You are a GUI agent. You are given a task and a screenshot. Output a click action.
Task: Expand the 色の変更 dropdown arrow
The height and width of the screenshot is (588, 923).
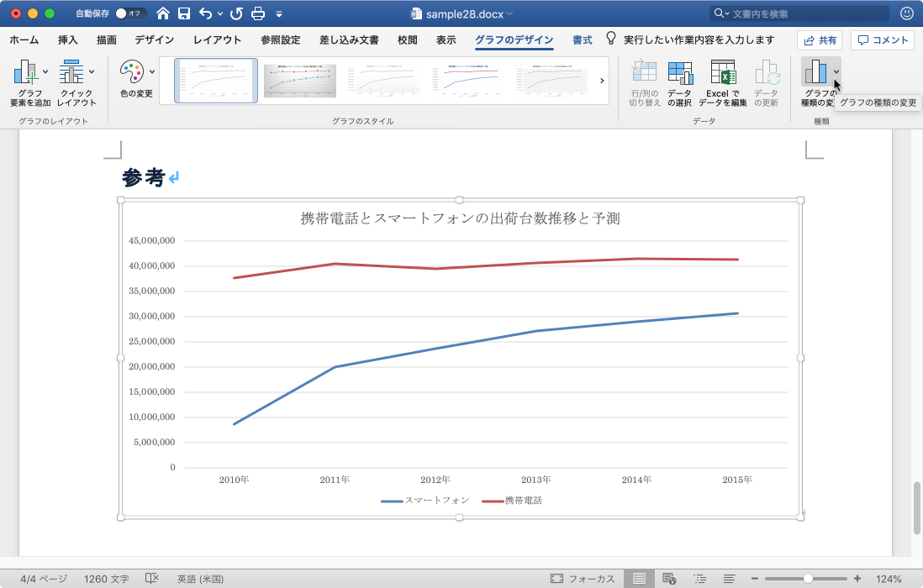(152, 71)
